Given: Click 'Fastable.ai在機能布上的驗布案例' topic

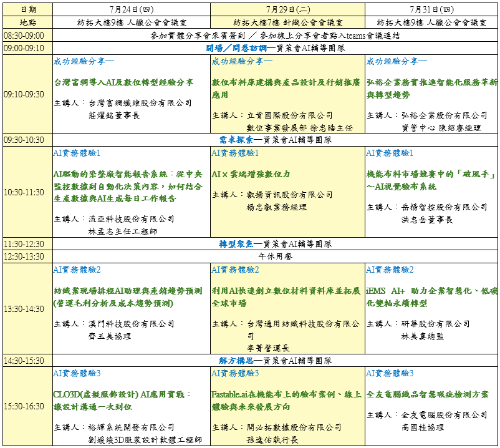Looking at the screenshot, I should 273,395.
